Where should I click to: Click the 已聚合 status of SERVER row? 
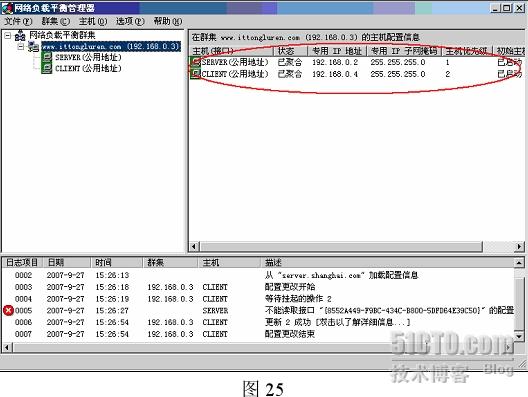(290, 62)
